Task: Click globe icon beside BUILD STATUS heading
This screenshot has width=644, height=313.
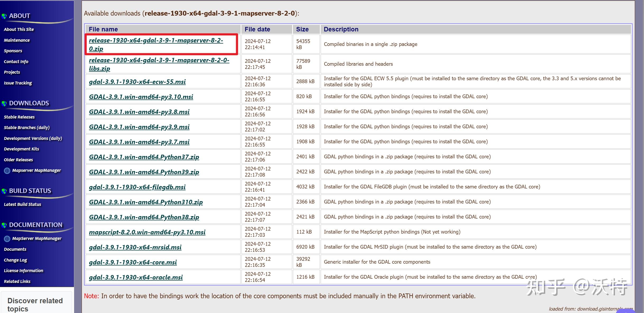Action: [x=4, y=191]
